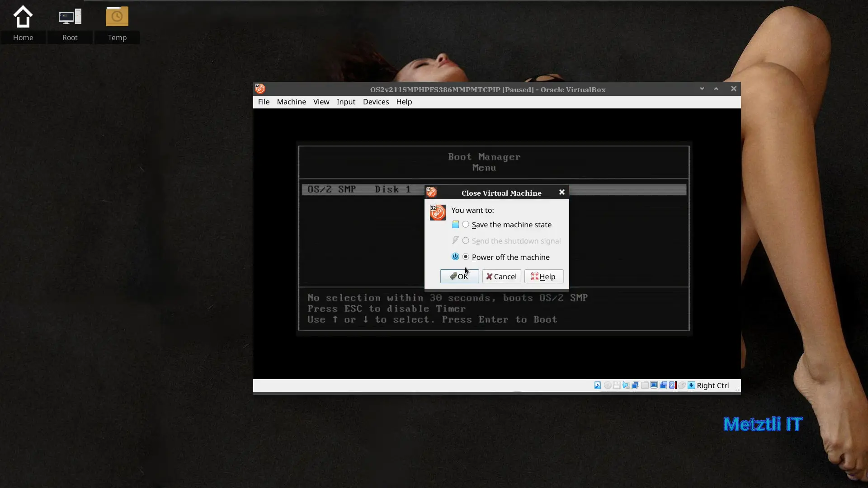
Task: Confirm with the OK button
Action: point(459,277)
